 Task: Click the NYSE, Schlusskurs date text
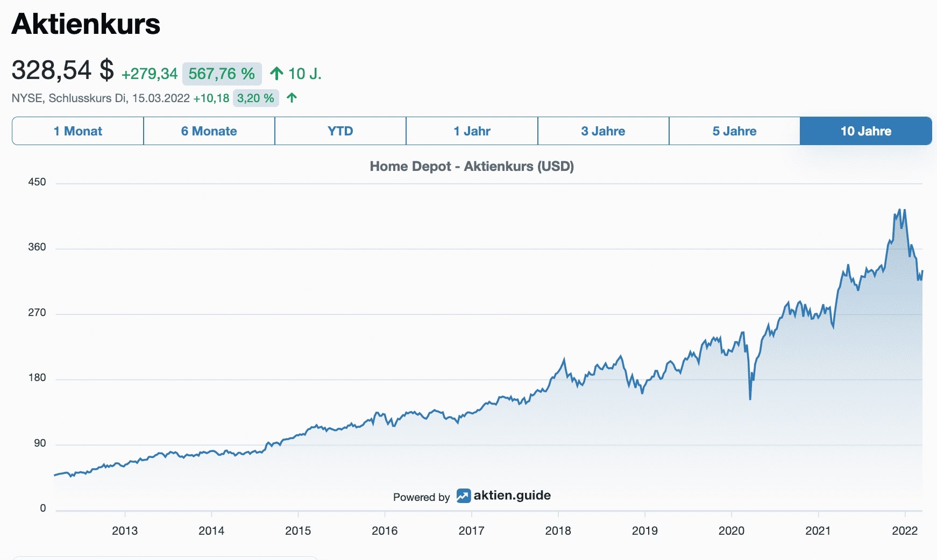101,98
